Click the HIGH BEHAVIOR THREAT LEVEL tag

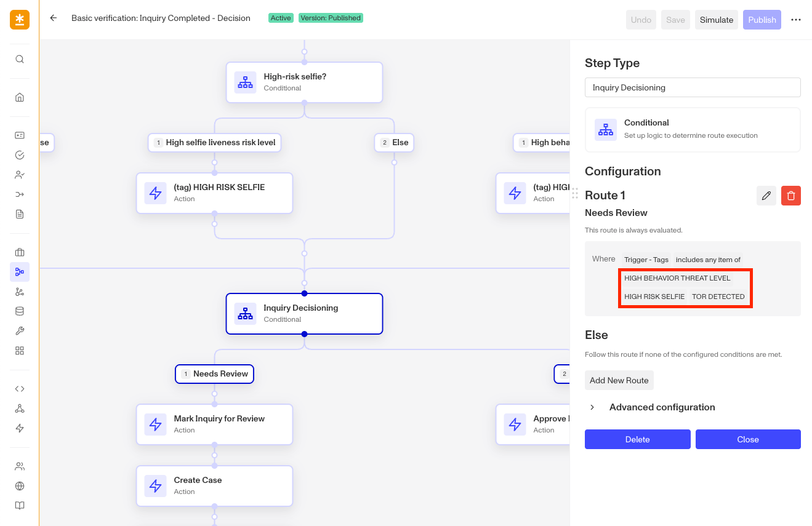pos(677,278)
